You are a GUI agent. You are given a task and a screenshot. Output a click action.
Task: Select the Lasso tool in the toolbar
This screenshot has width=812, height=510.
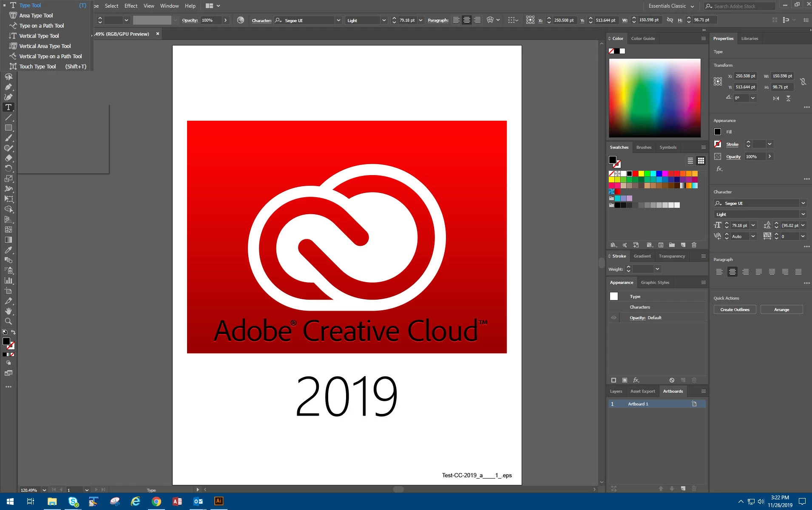tap(9, 77)
